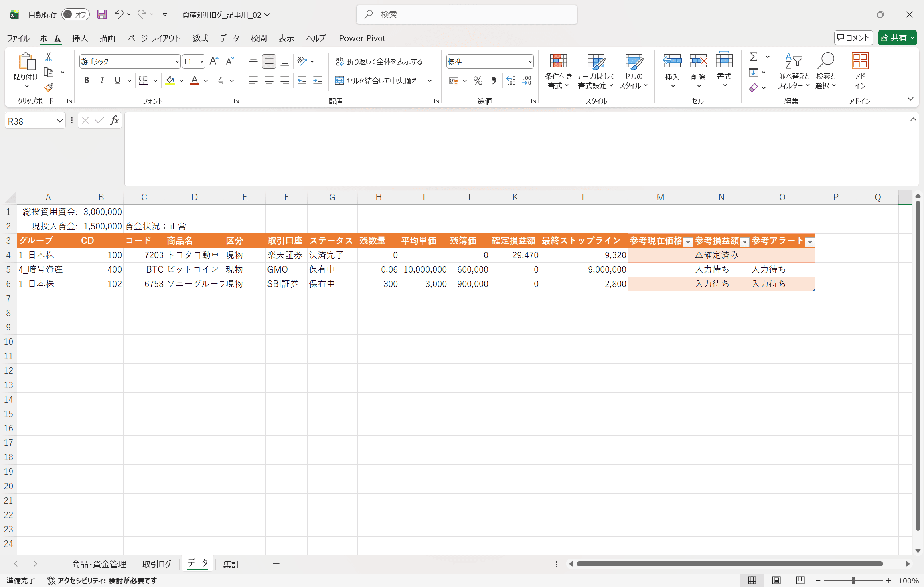Screen dimensions: 924x587
Task: Click the 共有 share button
Action: pyautogui.click(x=897, y=38)
